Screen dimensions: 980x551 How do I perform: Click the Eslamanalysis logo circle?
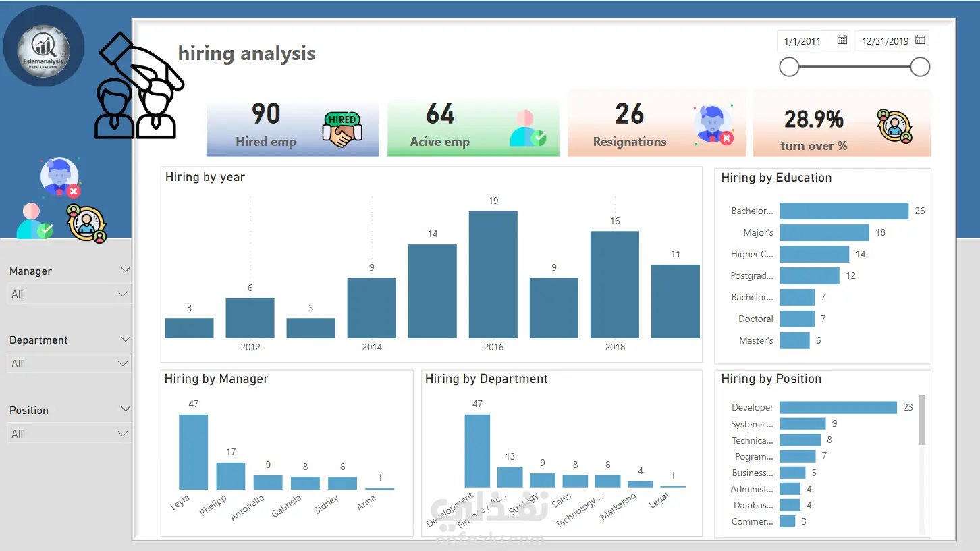pyautogui.click(x=44, y=47)
